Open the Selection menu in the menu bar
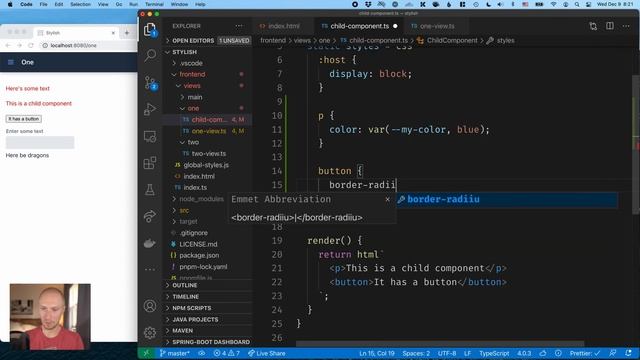Image resolution: width=640 pixels, height=360 pixels. pos(80,4)
